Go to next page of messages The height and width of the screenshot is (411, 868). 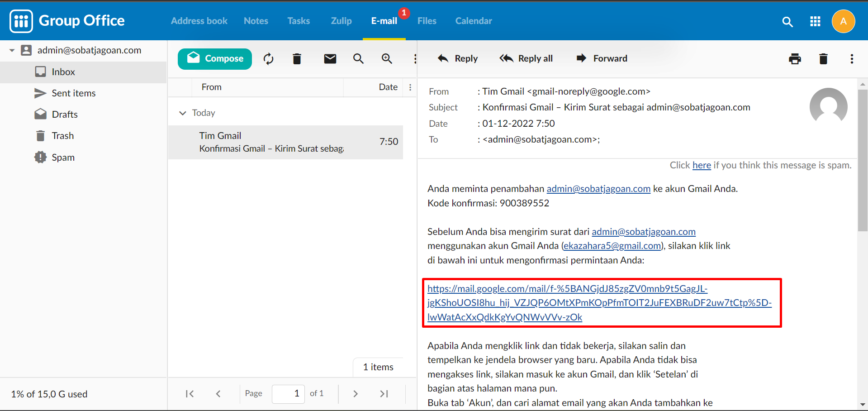tap(356, 394)
